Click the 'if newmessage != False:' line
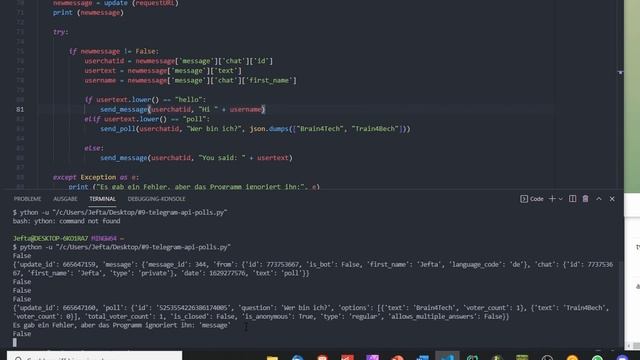This screenshot has width=640, height=360. (x=114, y=51)
